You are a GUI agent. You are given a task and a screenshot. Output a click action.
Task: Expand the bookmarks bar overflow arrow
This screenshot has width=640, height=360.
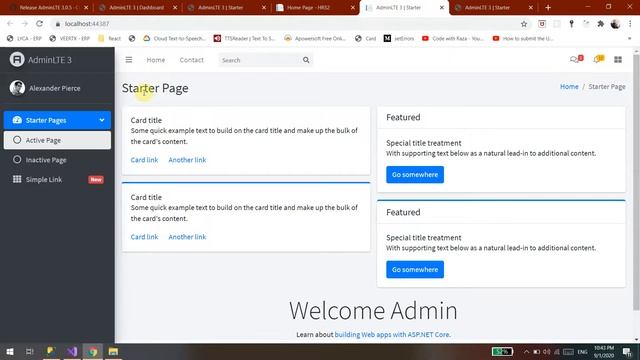(x=629, y=38)
